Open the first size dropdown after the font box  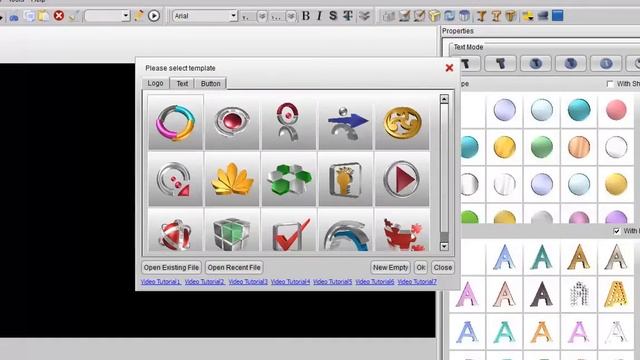pyautogui.click(x=262, y=16)
